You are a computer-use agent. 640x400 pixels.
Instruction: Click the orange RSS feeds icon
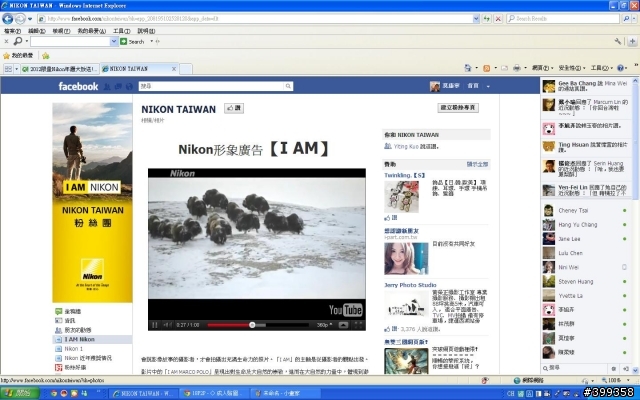tap(486, 68)
